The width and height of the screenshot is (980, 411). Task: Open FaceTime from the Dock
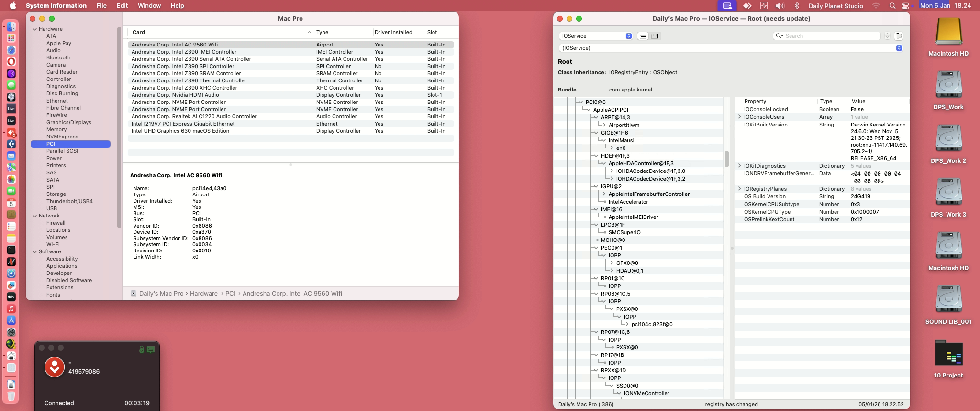point(11,191)
